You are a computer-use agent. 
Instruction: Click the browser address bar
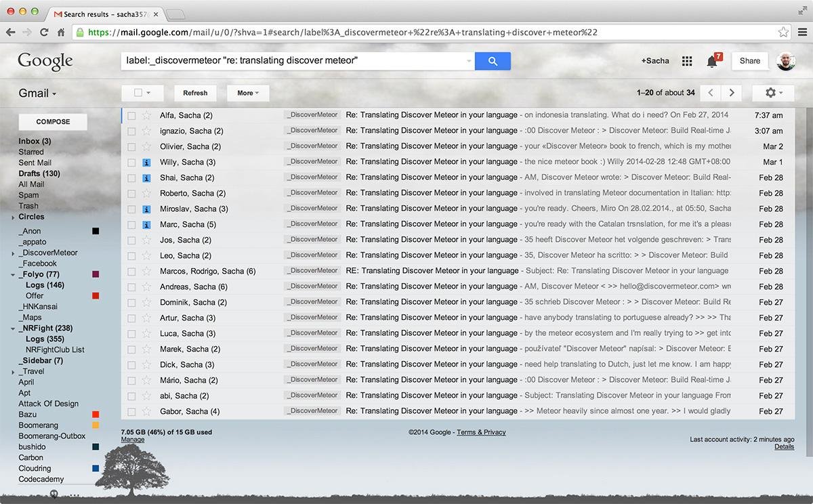point(431,32)
